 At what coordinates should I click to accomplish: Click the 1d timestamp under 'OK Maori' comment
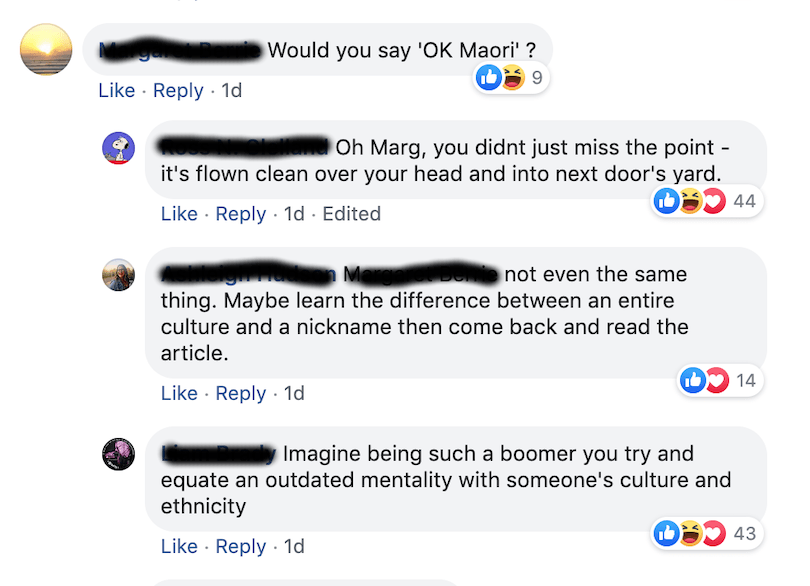(x=231, y=91)
